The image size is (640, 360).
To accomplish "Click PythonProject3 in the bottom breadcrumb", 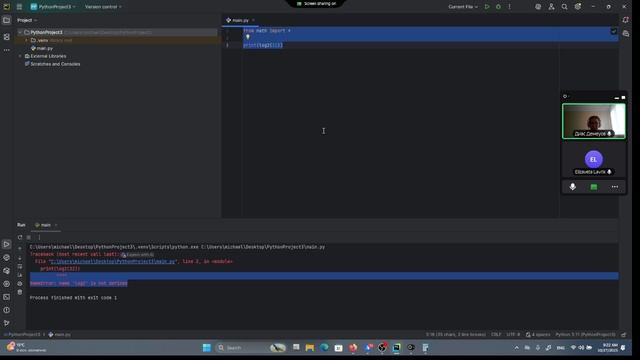I will coord(23,335).
